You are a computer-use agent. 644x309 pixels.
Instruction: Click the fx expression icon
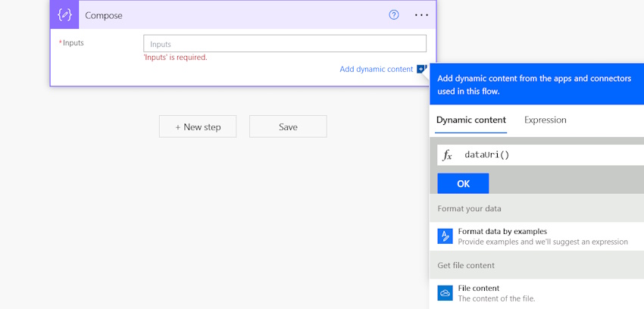pyautogui.click(x=447, y=155)
